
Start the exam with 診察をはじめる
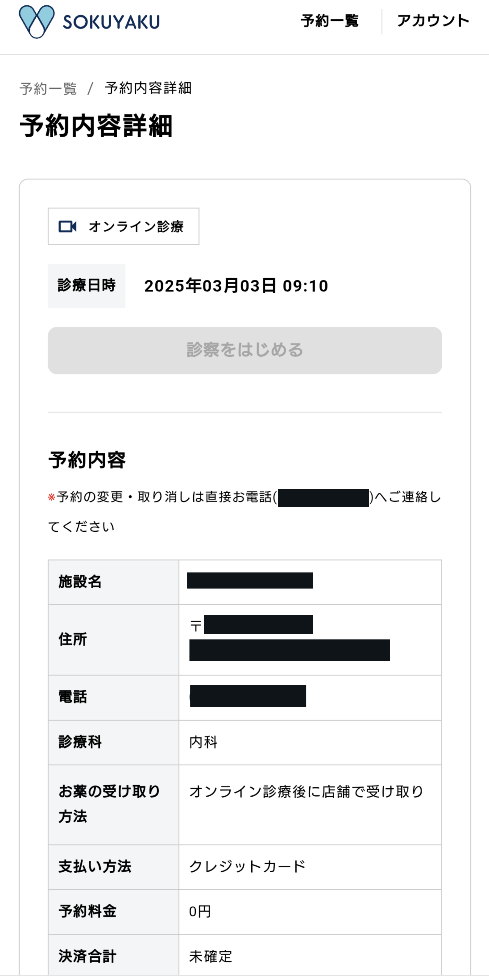point(245,350)
